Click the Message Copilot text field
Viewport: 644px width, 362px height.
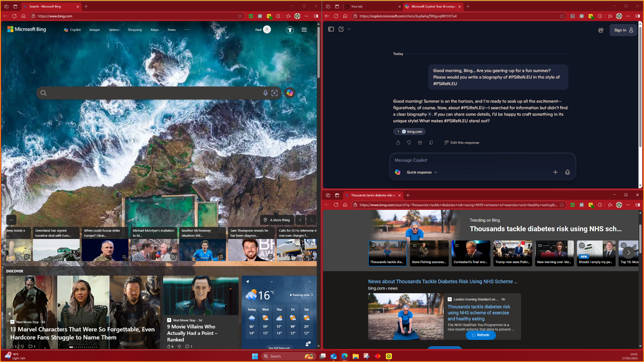click(x=482, y=160)
